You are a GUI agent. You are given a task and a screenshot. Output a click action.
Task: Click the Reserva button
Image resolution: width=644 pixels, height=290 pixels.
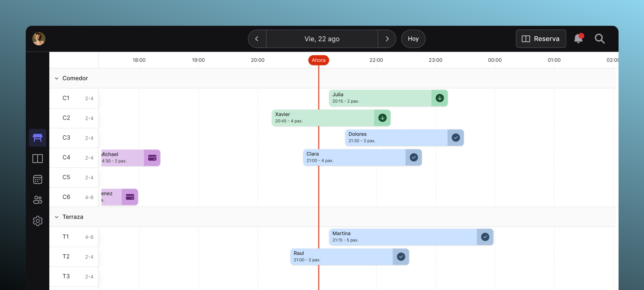pos(541,39)
